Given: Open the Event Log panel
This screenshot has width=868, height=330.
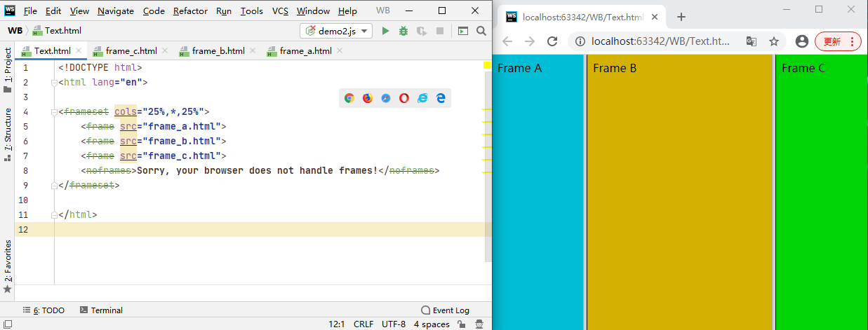Looking at the screenshot, I should coord(445,310).
